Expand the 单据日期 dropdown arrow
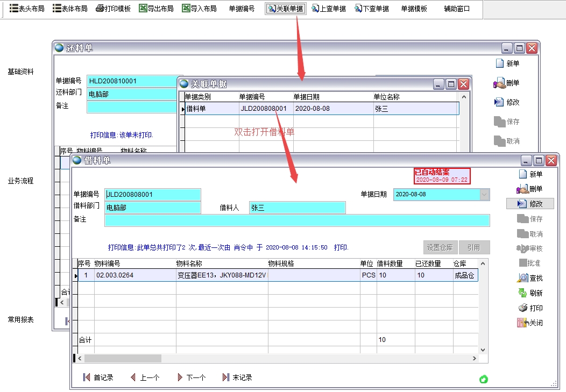Image resolution: width=566 pixels, height=392 pixels. click(x=485, y=194)
